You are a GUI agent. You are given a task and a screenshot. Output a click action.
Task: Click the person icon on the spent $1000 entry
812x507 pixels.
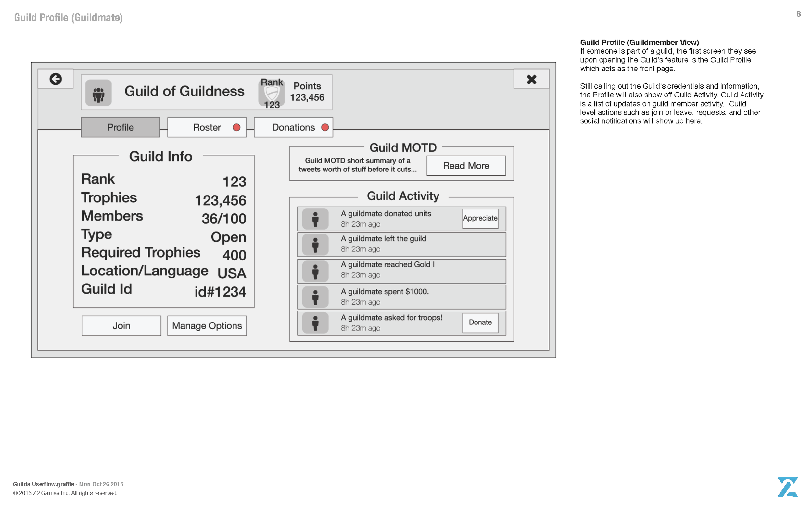pyautogui.click(x=315, y=297)
